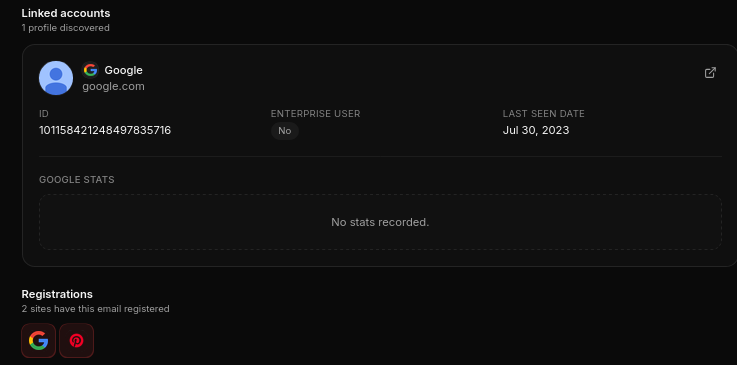Click the "1 profile discovered" subtitle

point(65,28)
